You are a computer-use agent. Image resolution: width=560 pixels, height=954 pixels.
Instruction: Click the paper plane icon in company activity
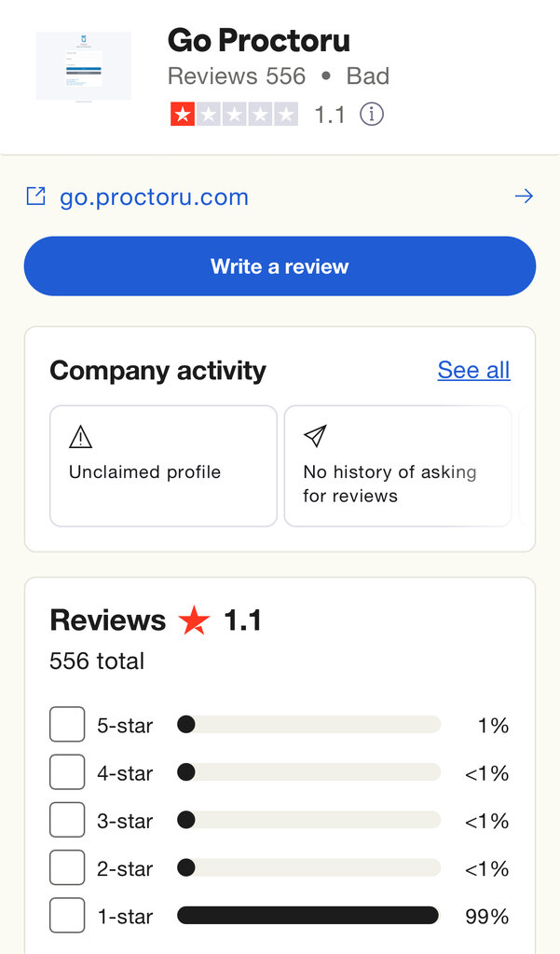click(x=315, y=436)
